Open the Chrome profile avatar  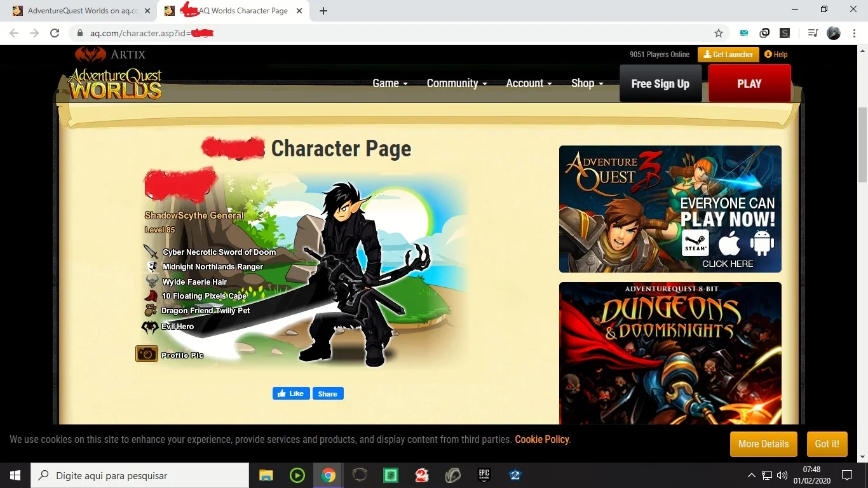834,33
